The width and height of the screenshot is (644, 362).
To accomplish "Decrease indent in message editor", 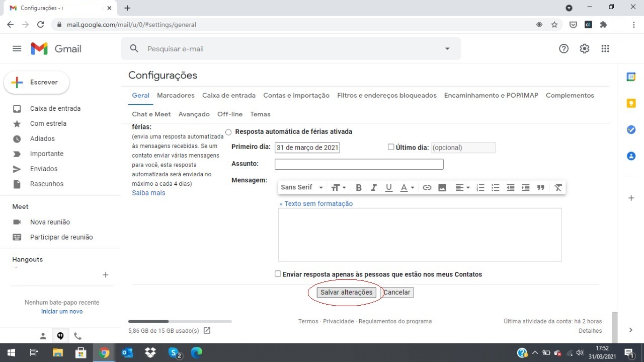I will (511, 187).
